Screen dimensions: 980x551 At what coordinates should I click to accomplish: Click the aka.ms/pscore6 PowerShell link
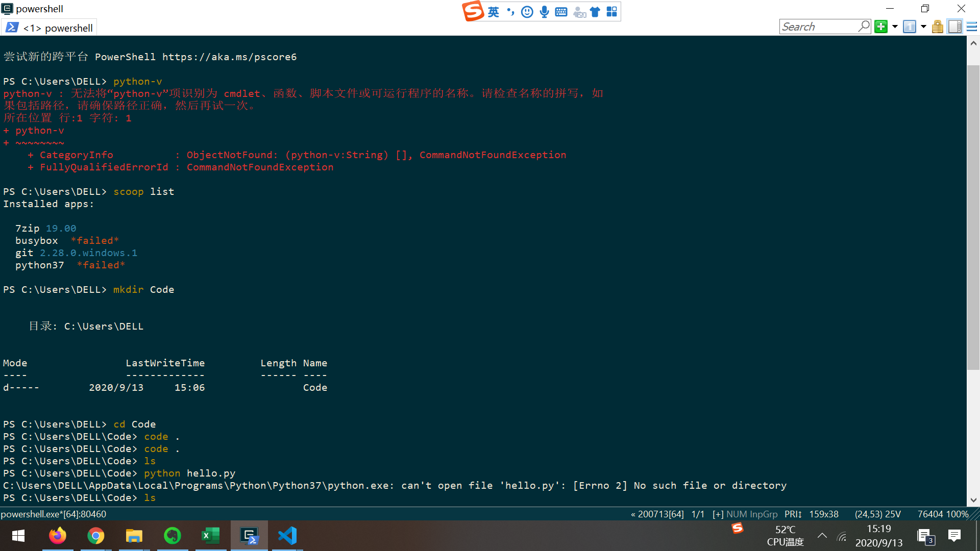(x=230, y=57)
